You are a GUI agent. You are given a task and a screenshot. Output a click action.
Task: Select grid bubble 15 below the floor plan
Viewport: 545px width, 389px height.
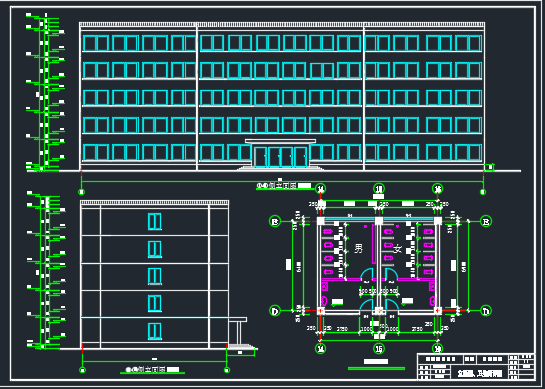(379, 348)
